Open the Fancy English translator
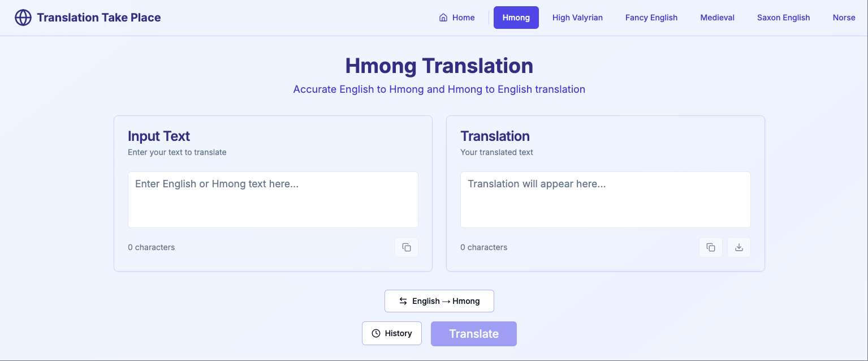The image size is (868, 361). click(651, 18)
